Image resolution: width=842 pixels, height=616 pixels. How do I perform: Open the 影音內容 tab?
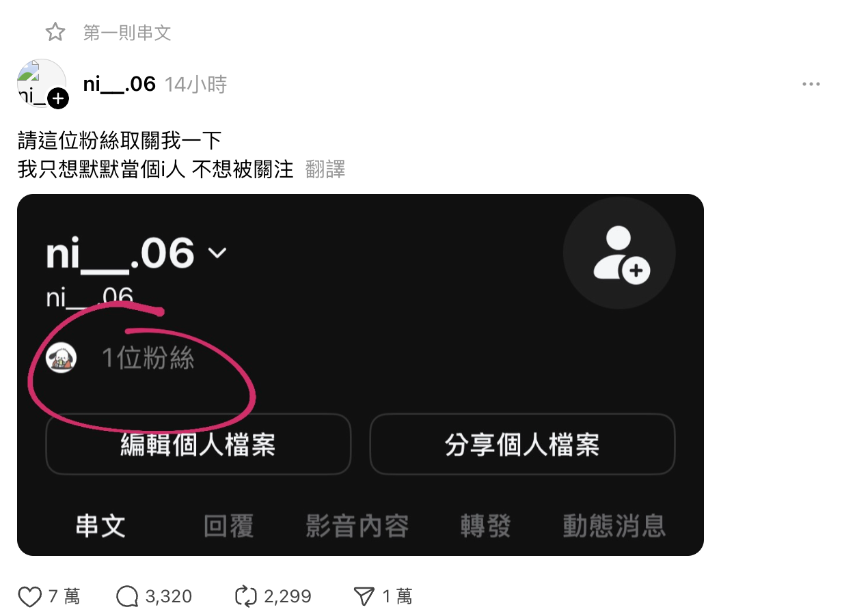click(x=357, y=526)
